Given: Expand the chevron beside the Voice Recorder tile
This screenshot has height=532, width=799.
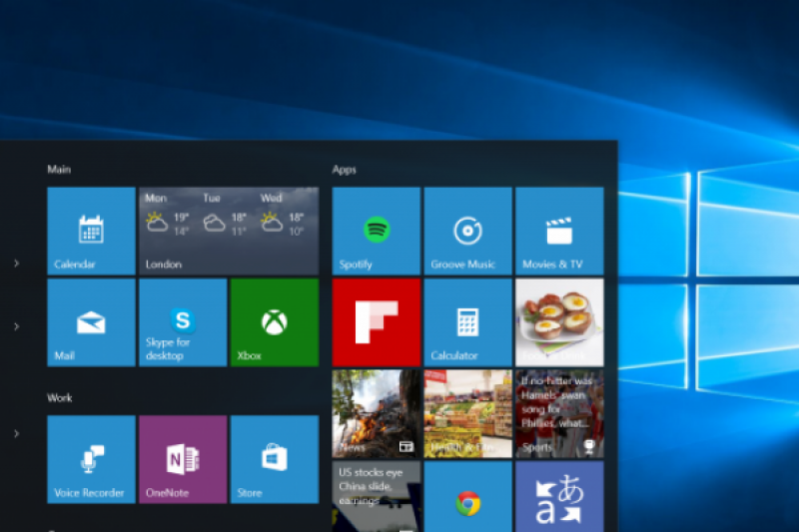Looking at the screenshot, I should coord(16,433).
